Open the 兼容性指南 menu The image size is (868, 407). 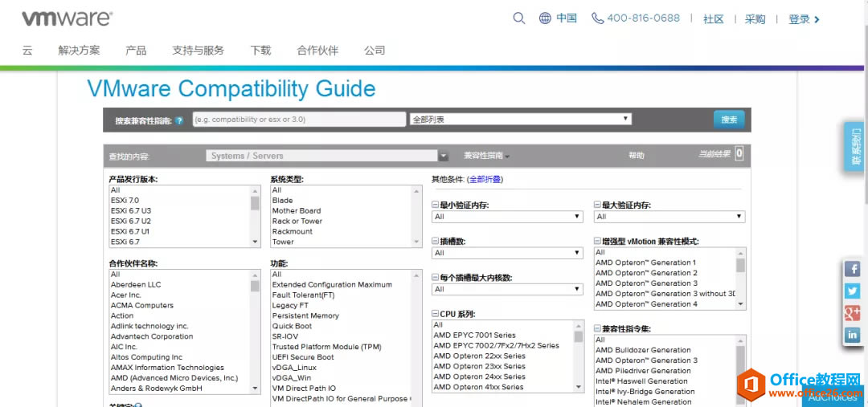(486, 156)
